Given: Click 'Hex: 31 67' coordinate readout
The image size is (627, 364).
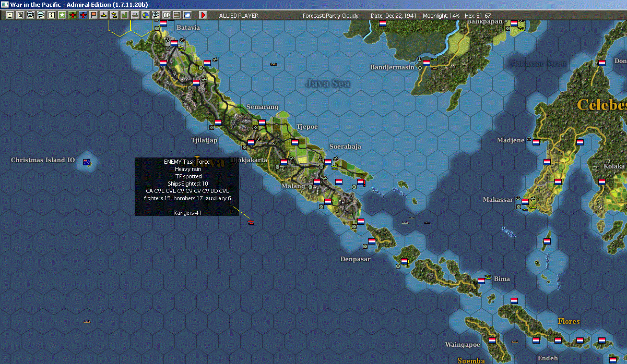Looking at the screenshot, I should [x=477, y=16].
